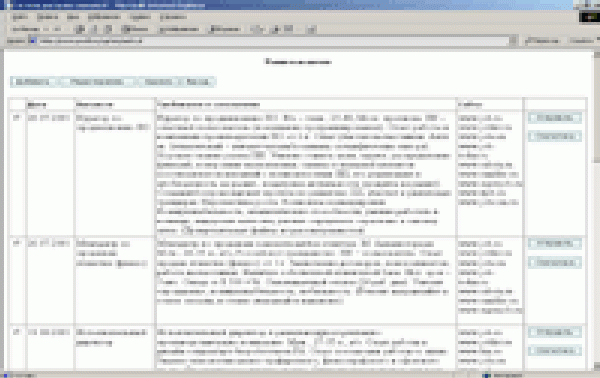The image size is (600, 378).
Task: Open the Search toolbar button
Action: tap(135, 29)
